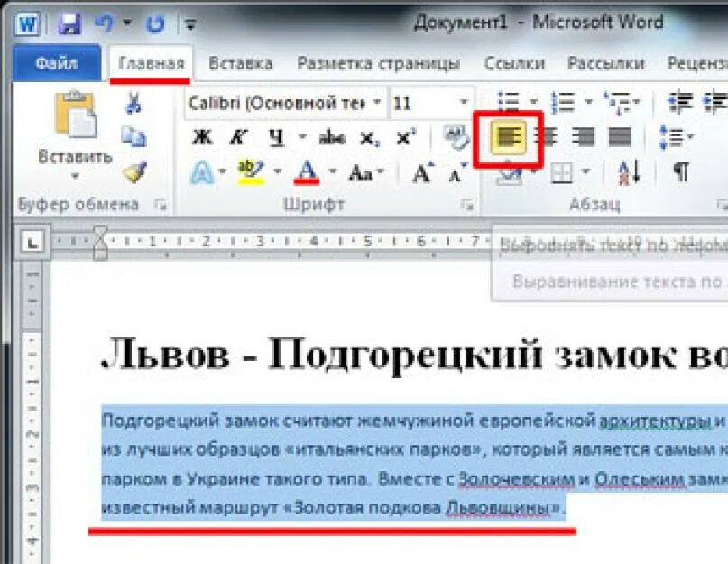
Task: Click the Save icon in quick access toolbar
Action: [x=70, y=23]
